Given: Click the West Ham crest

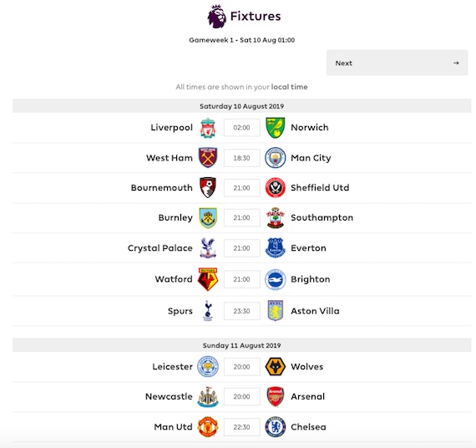Looking at the screenshot, I should tap(208, 158).
